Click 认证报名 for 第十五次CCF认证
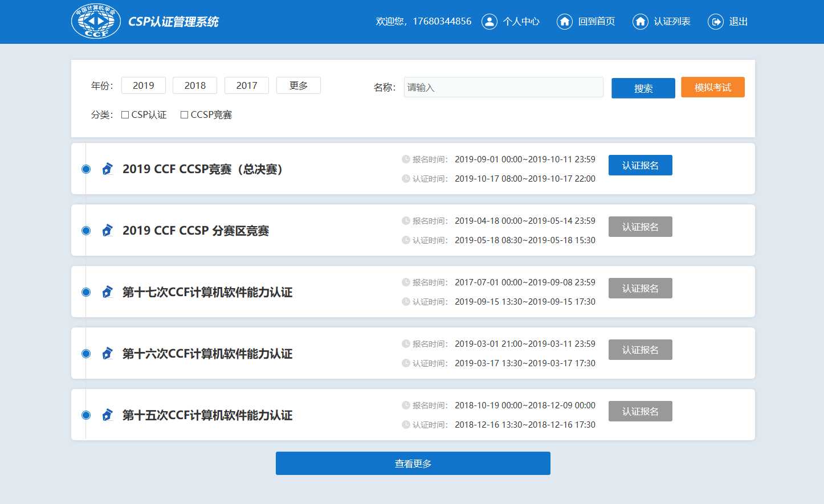Viewport: 824px width, 504px height. 641,411
